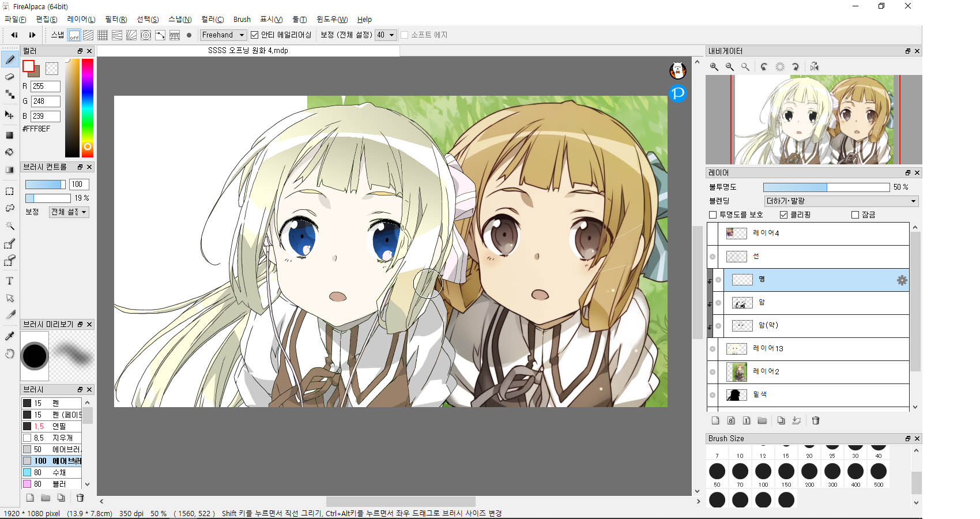Activate the Hand pan tool
Image resolution: width=980 pixels, height=519 pixels.
pos(9,353)
